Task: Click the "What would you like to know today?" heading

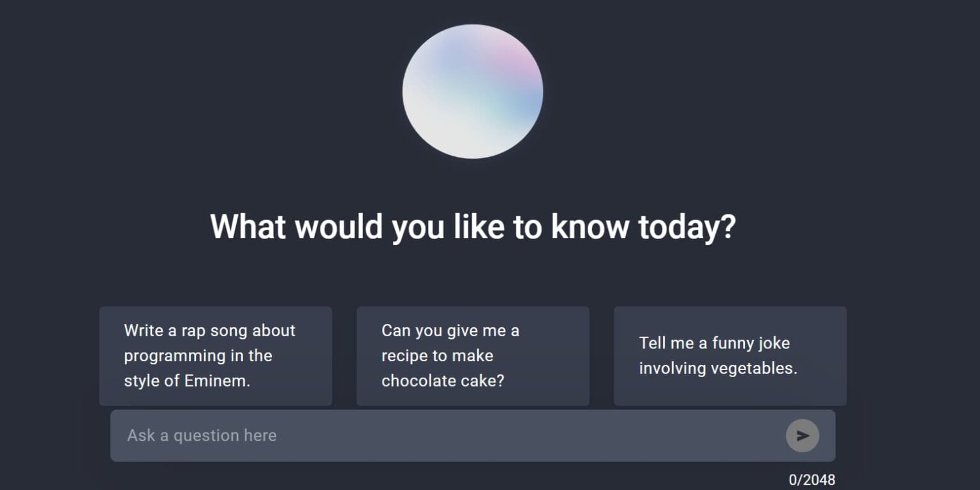Action: 473,226
